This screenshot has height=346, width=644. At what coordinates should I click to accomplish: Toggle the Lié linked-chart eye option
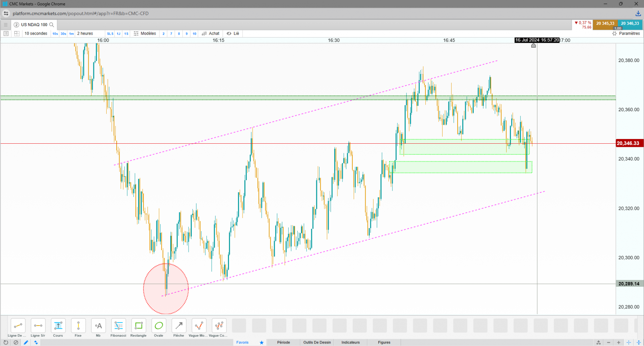click(x=233, y=34)
